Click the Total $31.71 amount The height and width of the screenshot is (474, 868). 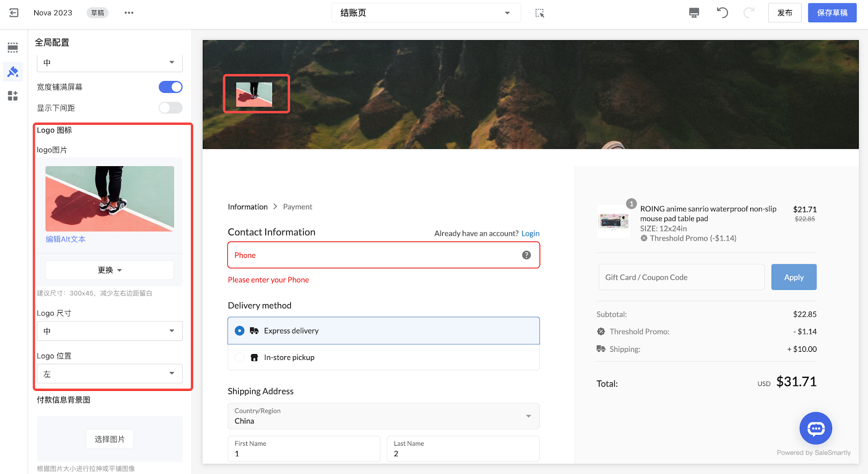pyautogui.click(x=796, y=382)
